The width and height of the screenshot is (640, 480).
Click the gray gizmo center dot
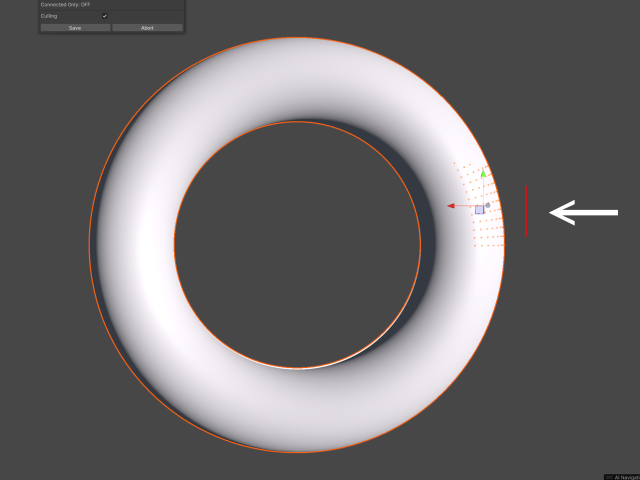coord(487,205)
